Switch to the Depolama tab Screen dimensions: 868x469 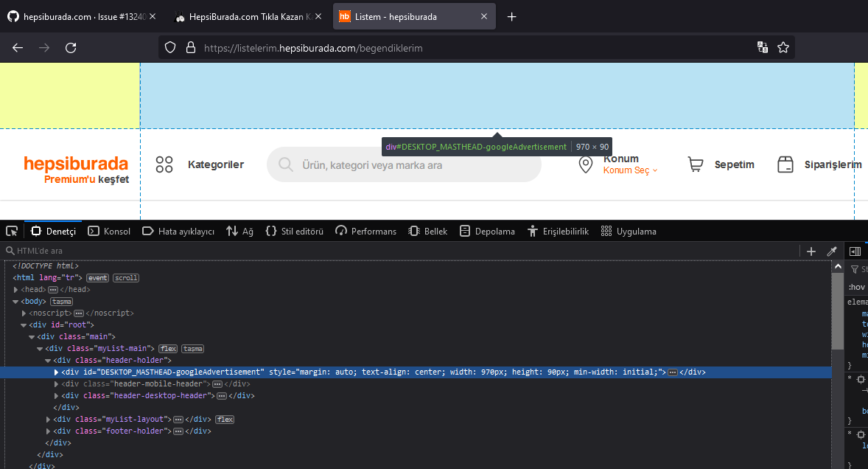click(x=487, y=231)
